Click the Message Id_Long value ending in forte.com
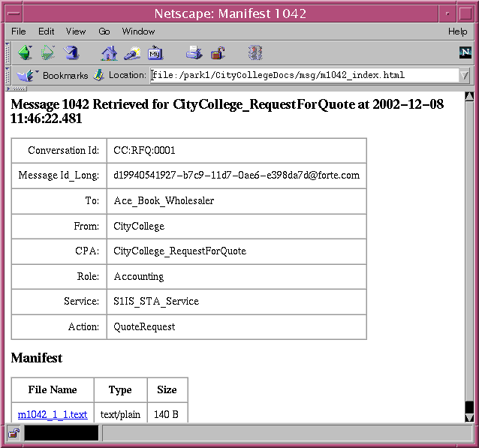This screenshot has height=448, width=479. (236, 176)
